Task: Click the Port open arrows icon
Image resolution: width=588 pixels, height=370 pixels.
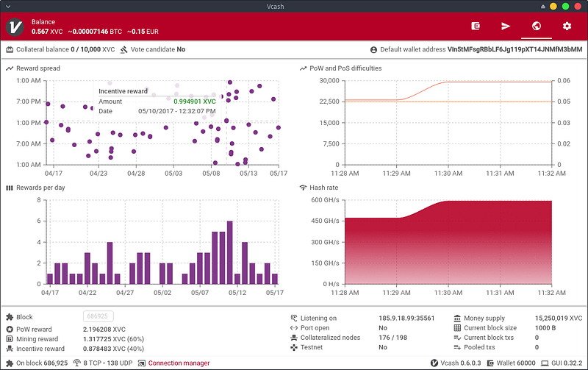Action: coord(294,327)
